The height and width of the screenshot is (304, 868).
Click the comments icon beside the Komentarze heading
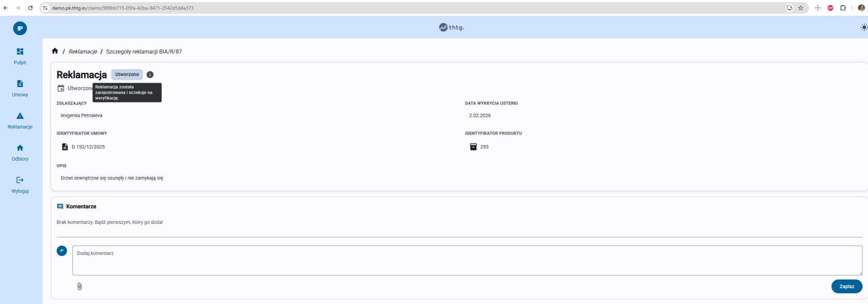[60, 206]
